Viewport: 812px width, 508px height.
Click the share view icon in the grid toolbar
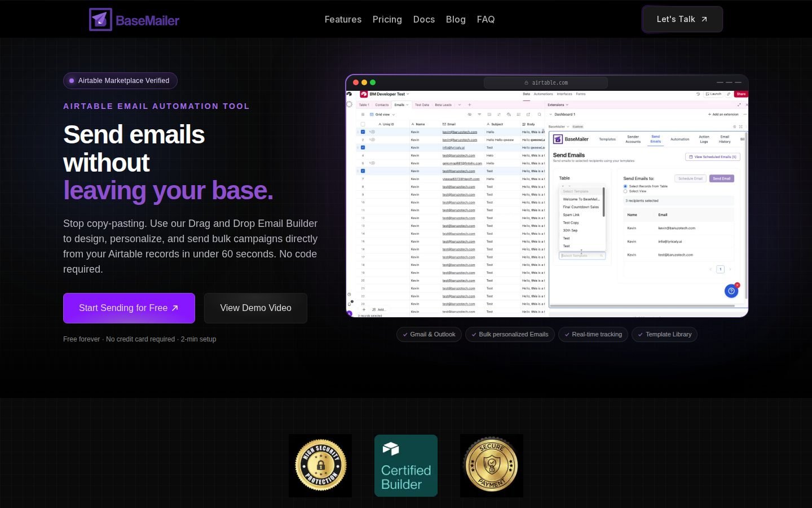[x=528, y=115]
